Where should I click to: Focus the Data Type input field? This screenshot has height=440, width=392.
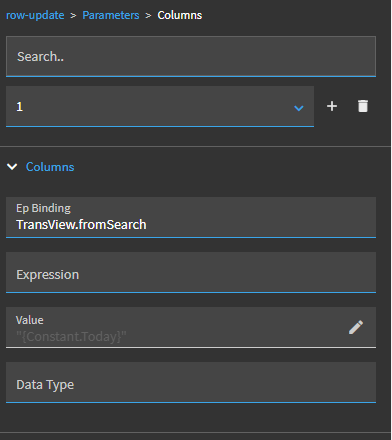(x=191, y=383)
